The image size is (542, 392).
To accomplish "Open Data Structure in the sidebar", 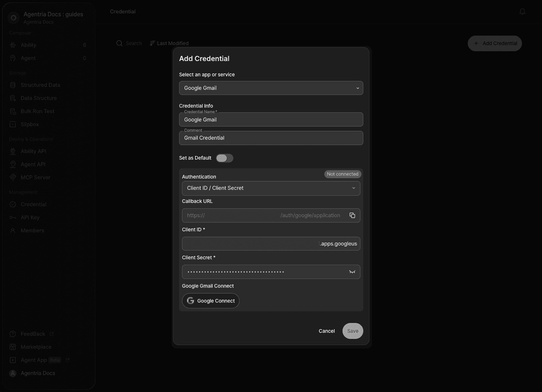I will click(49, 98).
